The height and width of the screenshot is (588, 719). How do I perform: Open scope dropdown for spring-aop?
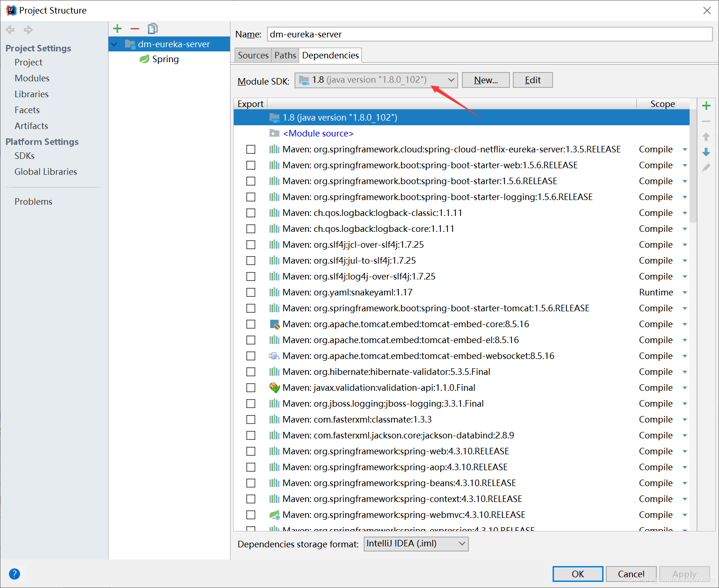point(685,467)
